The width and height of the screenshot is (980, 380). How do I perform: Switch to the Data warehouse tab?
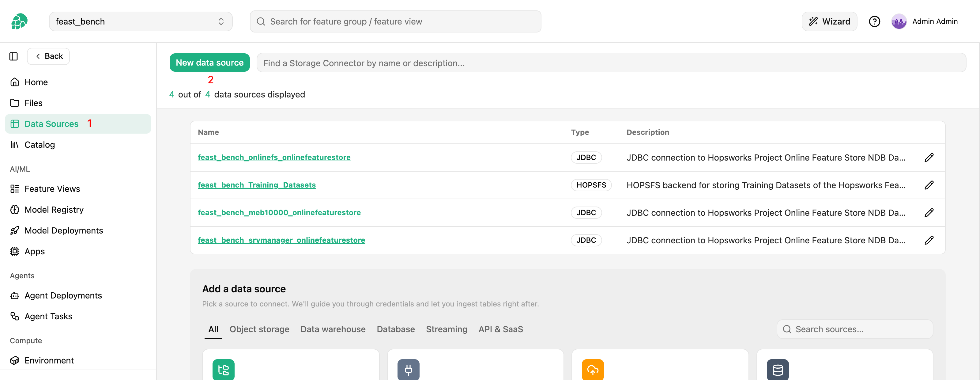coord(333,329)
